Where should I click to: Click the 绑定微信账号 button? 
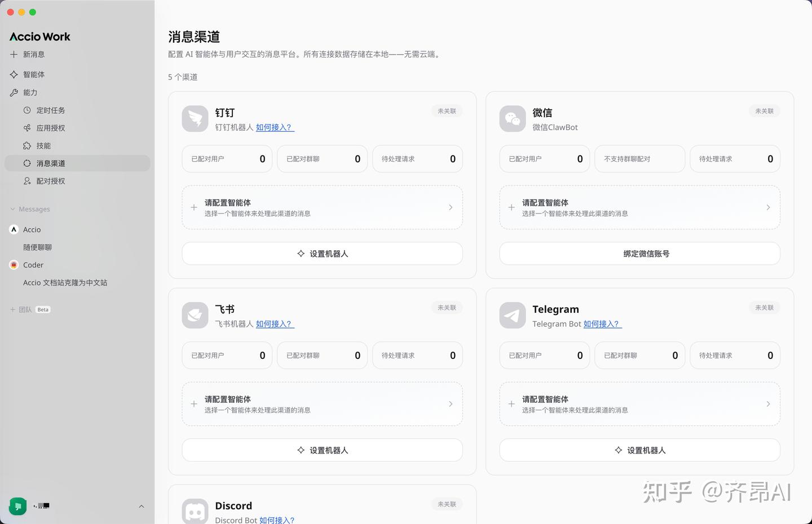[x=640, y=254]
